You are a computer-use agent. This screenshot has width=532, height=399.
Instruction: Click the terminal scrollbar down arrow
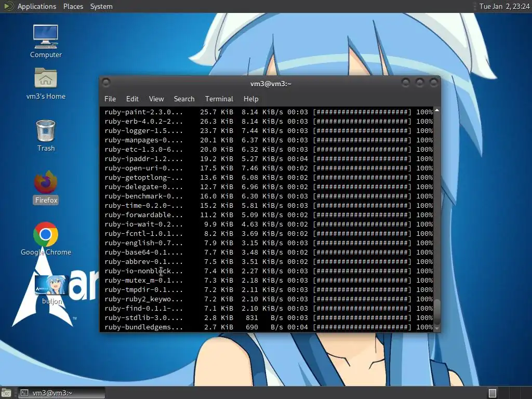coord(437,328)
